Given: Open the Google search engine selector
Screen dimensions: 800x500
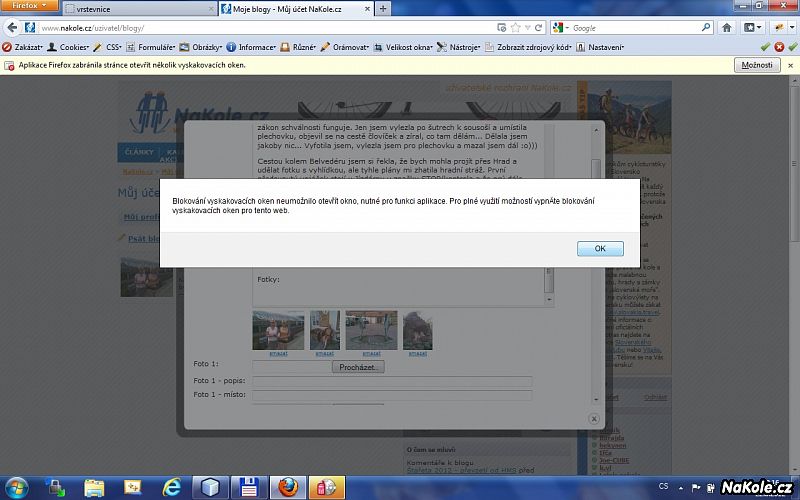Looking at the screenshot, I should pos(561,28).
